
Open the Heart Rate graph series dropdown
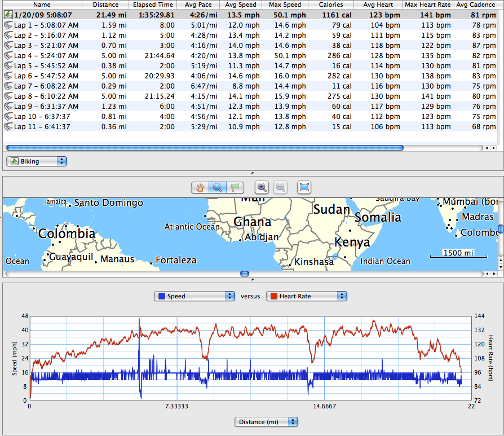click(x=307, y=296)
